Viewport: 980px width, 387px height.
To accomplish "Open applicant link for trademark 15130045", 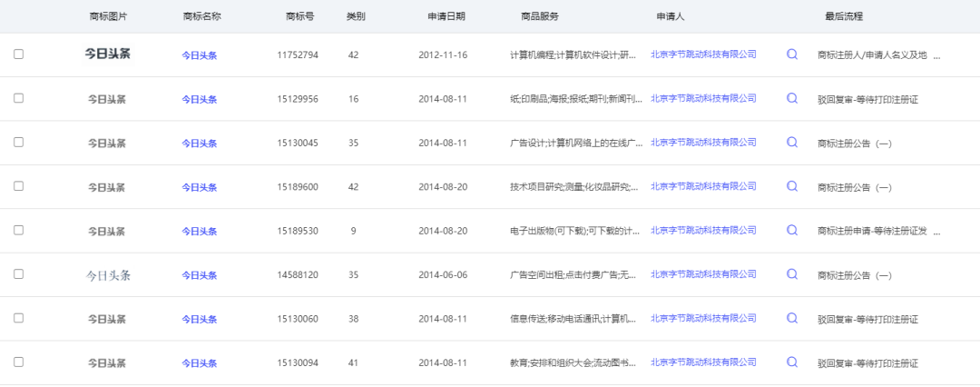I will [704, 142].
